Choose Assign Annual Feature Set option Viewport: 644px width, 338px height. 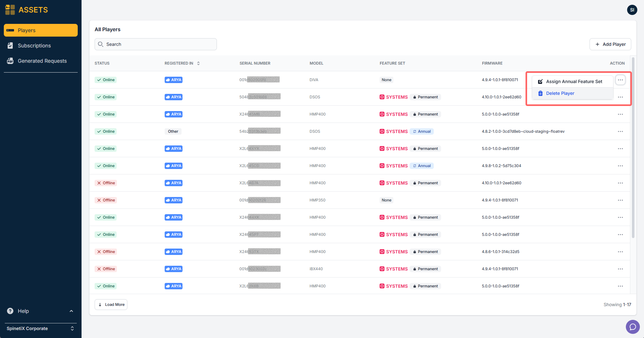pyautogui.click(x=572, y=81)
